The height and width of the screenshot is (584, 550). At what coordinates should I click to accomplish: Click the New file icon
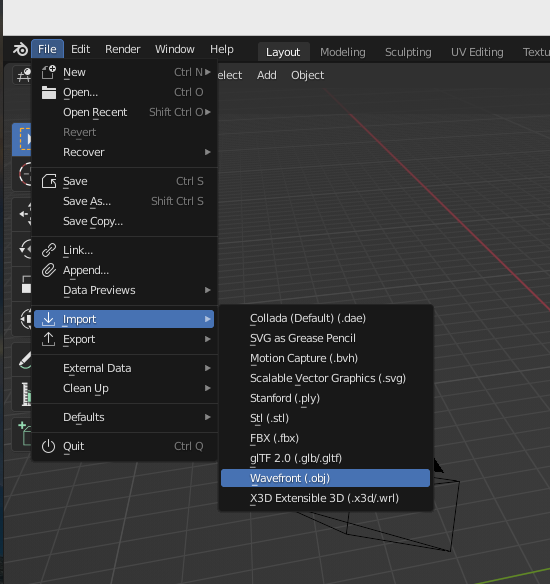[x=48, y=72]
